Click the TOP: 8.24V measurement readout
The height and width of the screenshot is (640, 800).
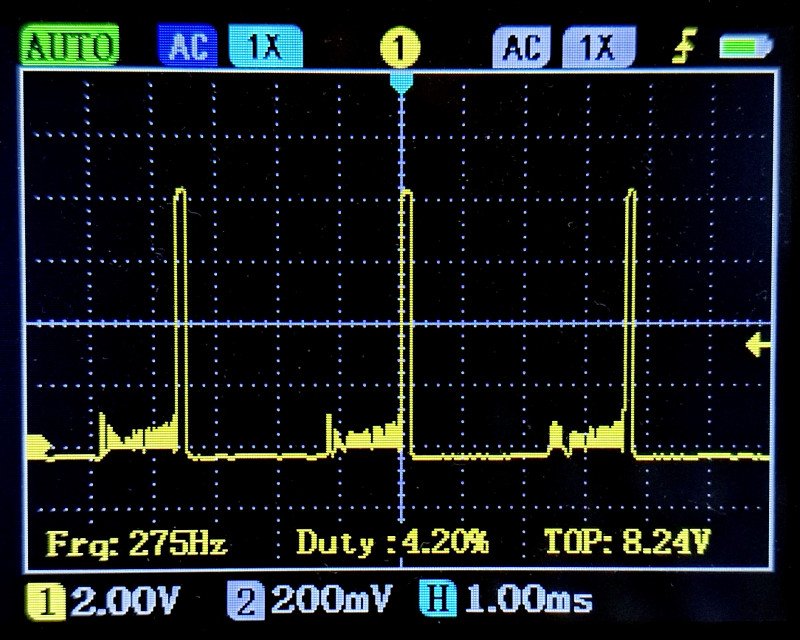[627, 543]
